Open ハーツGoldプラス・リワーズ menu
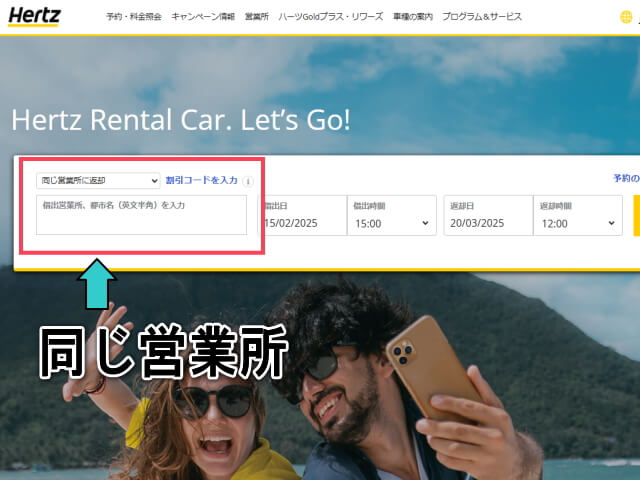This screenshot has width=640, height=480. point(331,17)
